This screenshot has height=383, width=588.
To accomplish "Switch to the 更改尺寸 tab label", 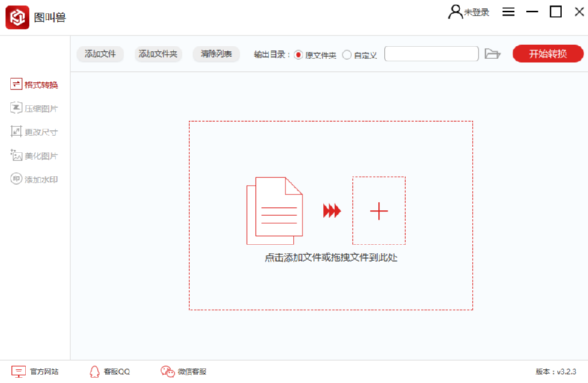I will [41, 132].
